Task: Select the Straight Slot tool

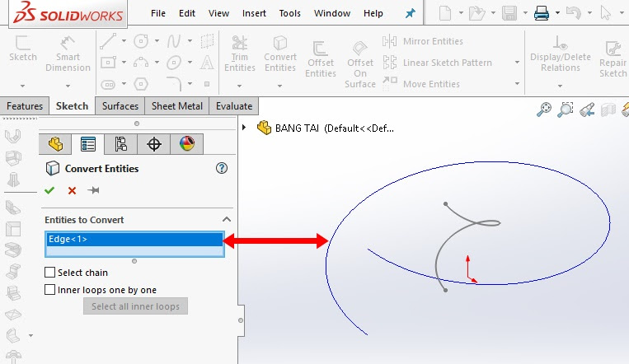Action: pyautogui.click(x=108, y=84)
